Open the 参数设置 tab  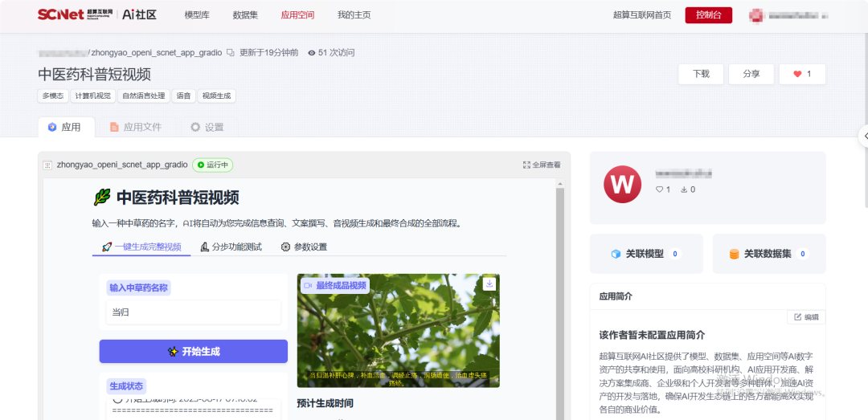(304, 247)
